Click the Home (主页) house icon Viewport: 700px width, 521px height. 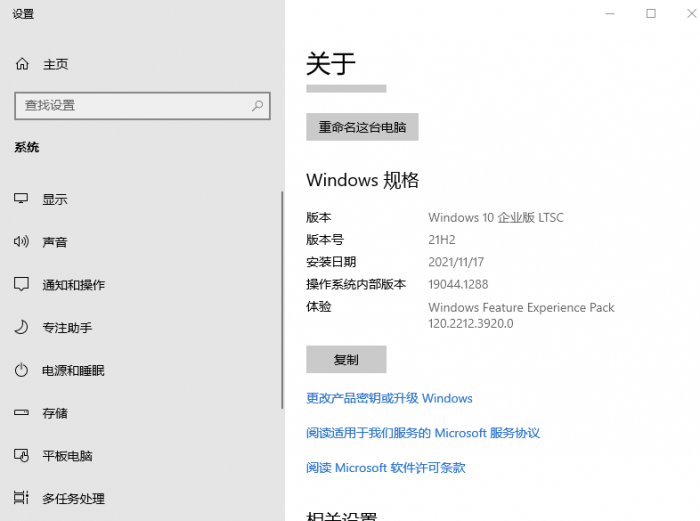tap(22, 64)
